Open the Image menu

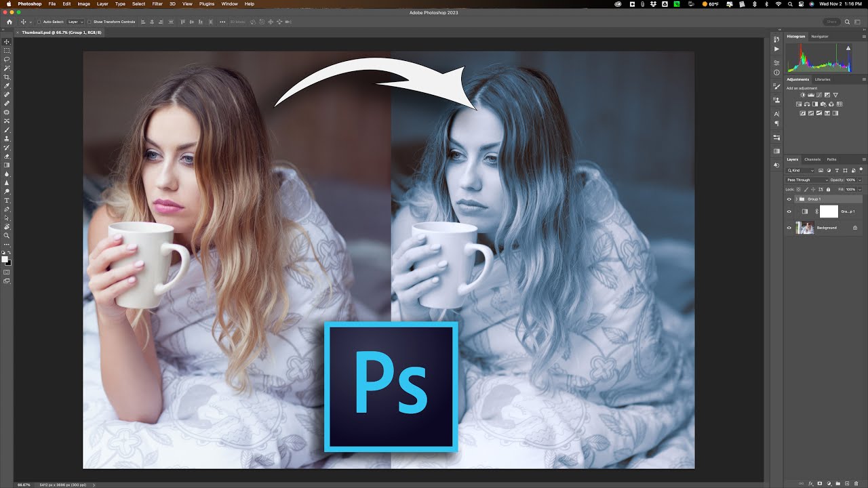pos(84,4)
